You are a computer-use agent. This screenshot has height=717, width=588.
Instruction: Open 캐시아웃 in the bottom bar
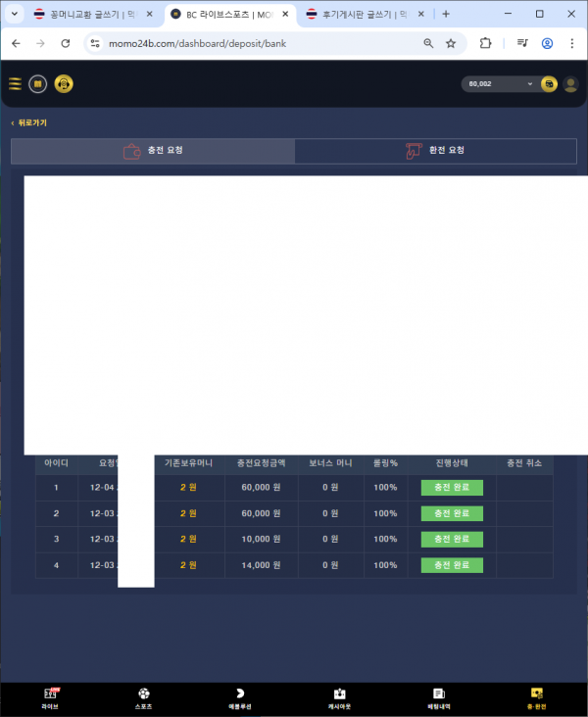tap(339, 698)
